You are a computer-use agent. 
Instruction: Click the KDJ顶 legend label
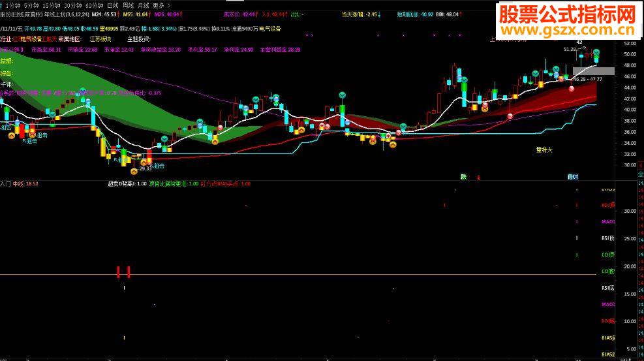tap(608, 205)
